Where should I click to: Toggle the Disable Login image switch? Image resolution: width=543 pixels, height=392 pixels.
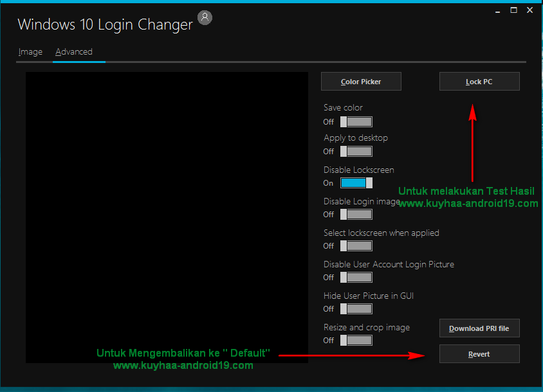pyautogui.click(x=356, y=215)
